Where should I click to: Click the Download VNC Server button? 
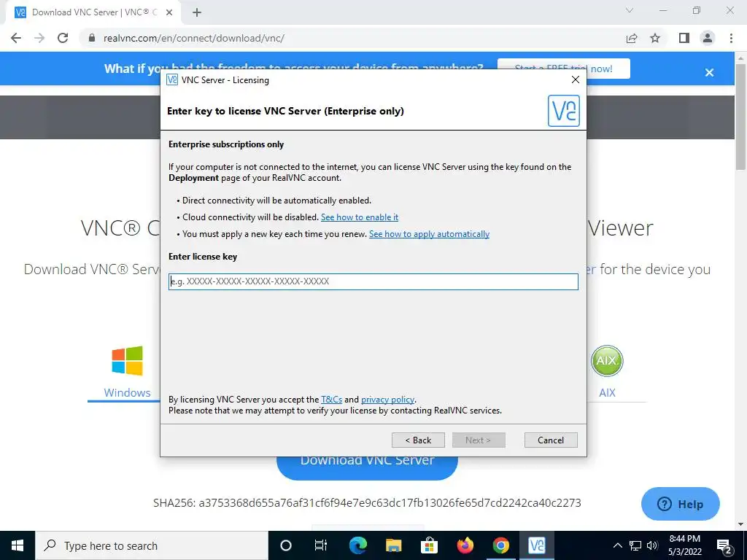(368, 467)
